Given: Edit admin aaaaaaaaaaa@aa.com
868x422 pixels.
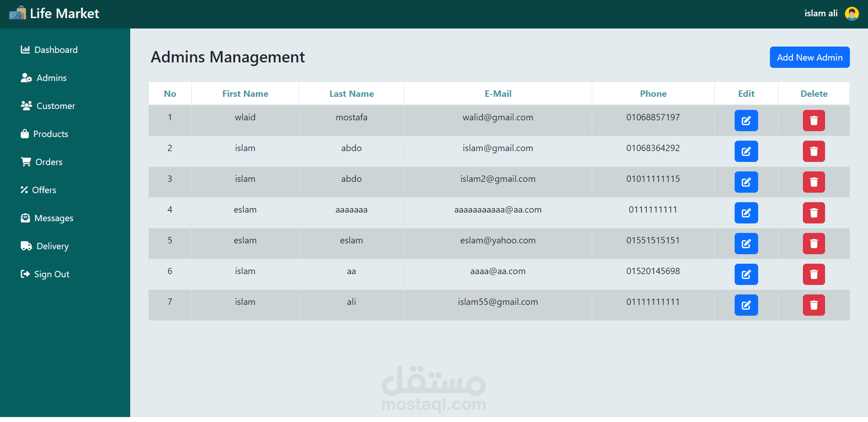Looking at the screenshot, I should 746,213.
